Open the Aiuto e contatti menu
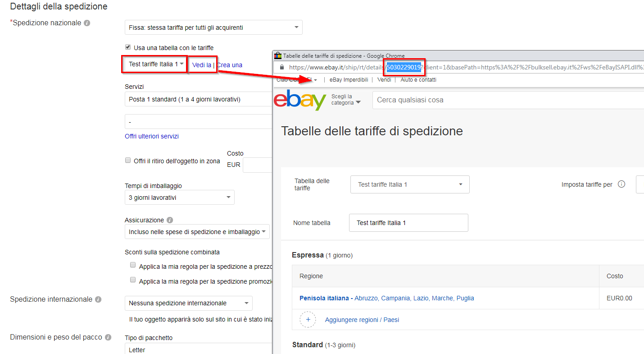Viewport: 644px width, 354px height. pos(418,79)
